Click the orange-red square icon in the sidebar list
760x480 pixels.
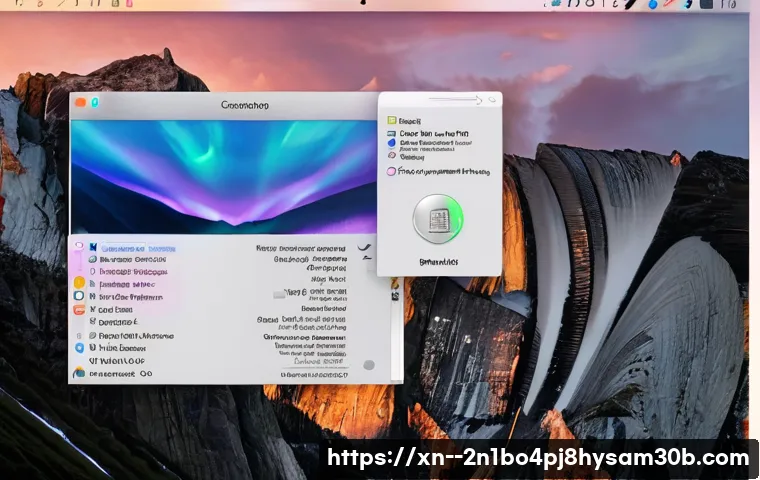[x=79, y=310]
